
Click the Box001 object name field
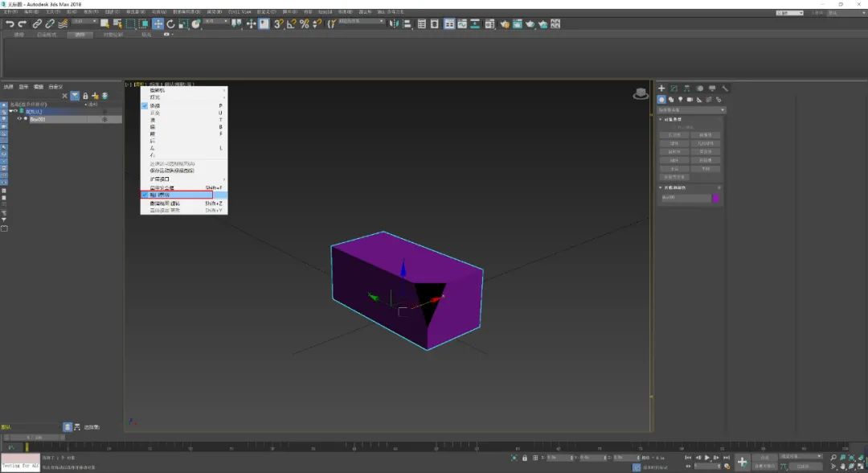coord(685,198)
